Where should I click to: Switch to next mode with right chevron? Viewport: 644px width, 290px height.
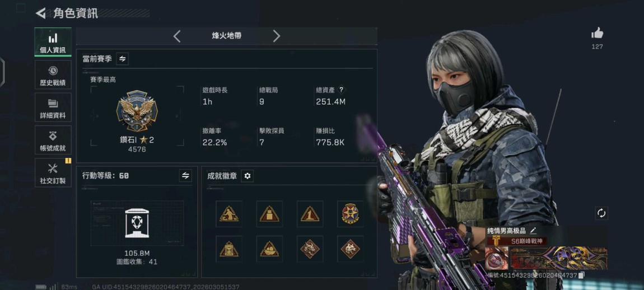[277, 36]
